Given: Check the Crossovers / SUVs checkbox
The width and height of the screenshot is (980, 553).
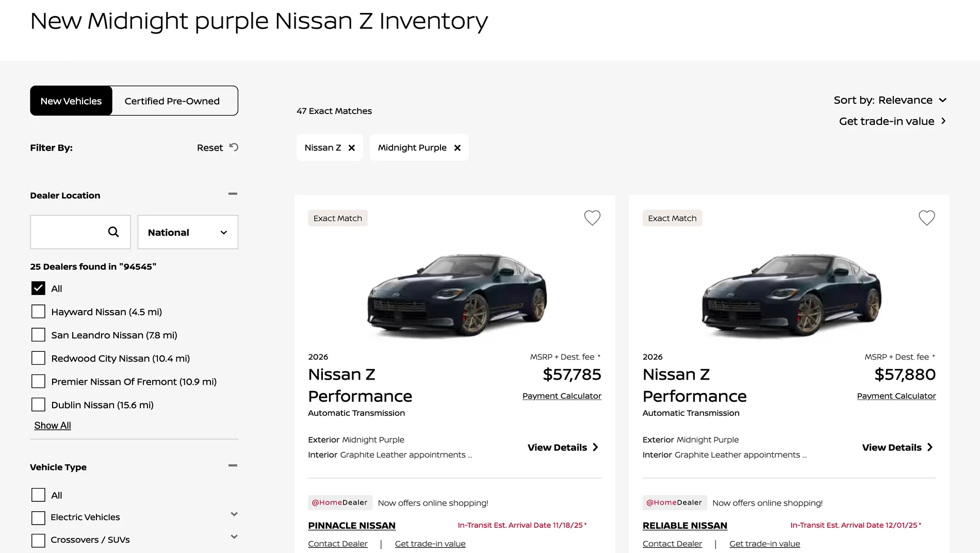Looking at the screenshot, I should [38, 541].
